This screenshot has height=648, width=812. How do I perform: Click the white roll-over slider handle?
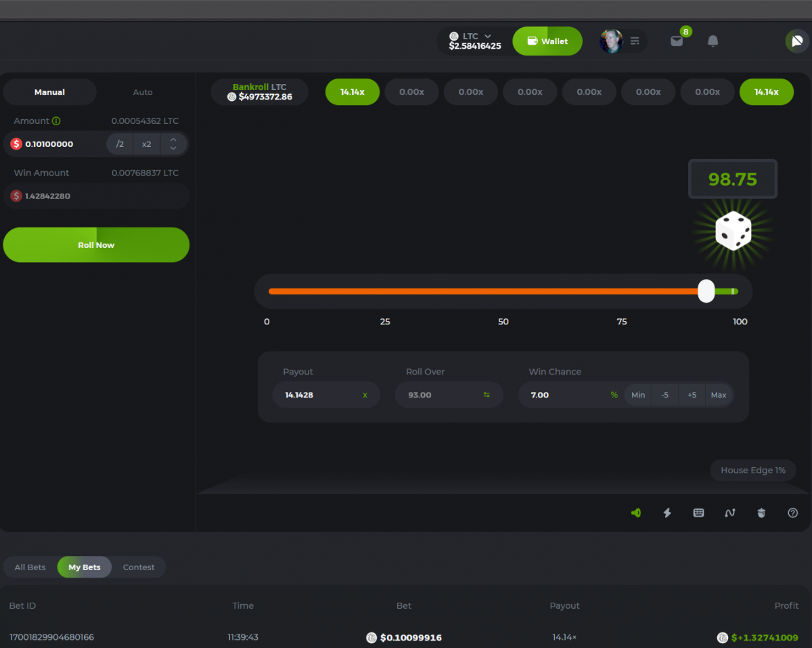(x=706, y=291)
